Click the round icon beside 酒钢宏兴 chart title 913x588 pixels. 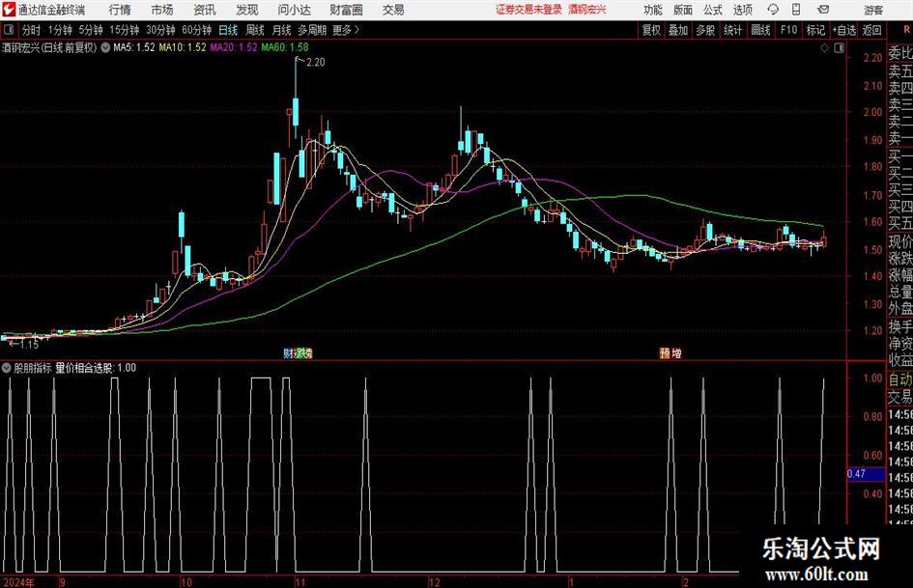(105, 47)
